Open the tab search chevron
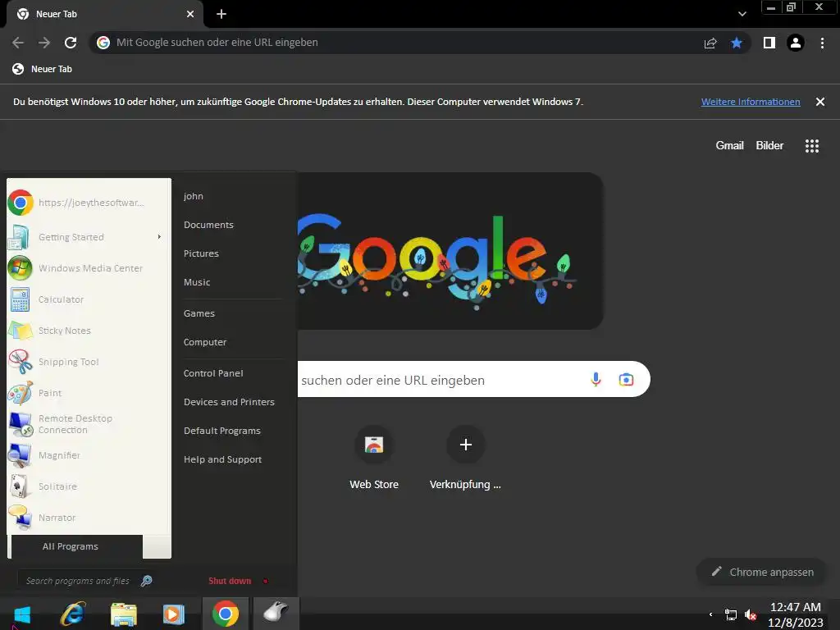This screenshot has height=630, width=840. 742,14
